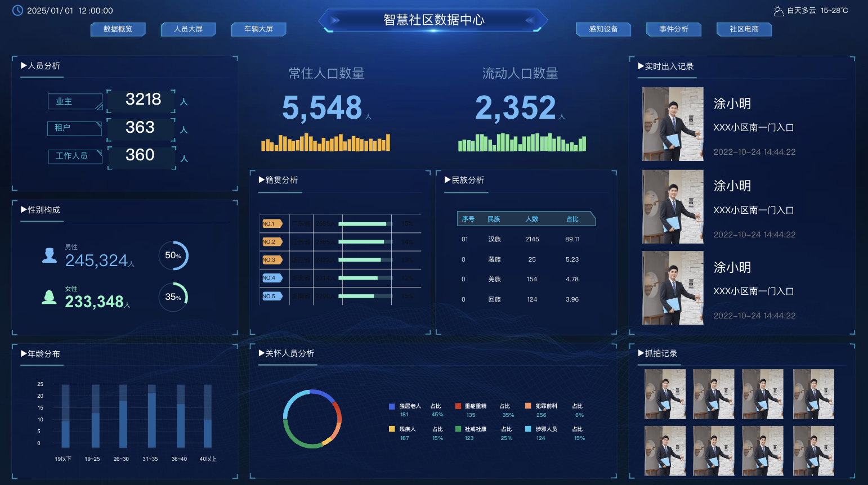The width and height of the screenshot is (868, 485).
Task: Switch to the 车辆大屏 tab
Action: pos(258,29)
